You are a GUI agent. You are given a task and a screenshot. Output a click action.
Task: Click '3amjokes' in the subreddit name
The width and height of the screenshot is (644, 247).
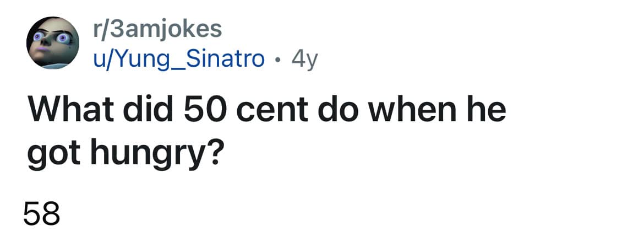coord(165,29)
